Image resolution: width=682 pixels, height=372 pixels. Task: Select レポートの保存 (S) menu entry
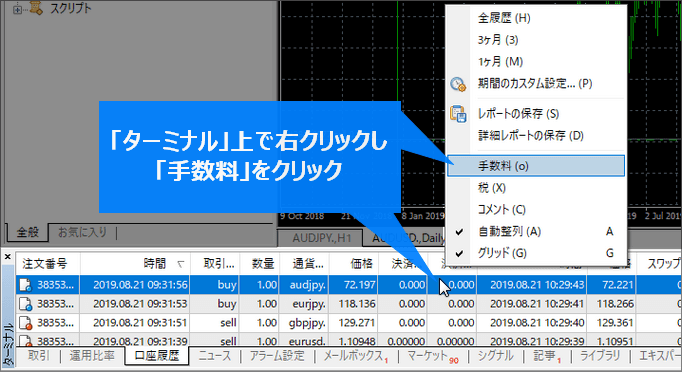click(518, 114)
